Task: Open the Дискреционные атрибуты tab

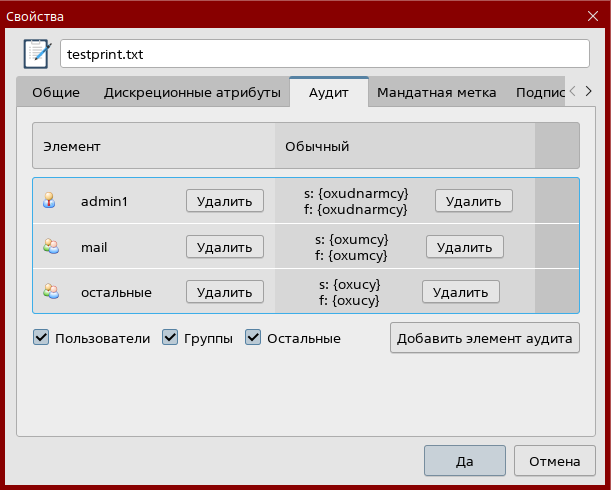Action: (192, 93)
